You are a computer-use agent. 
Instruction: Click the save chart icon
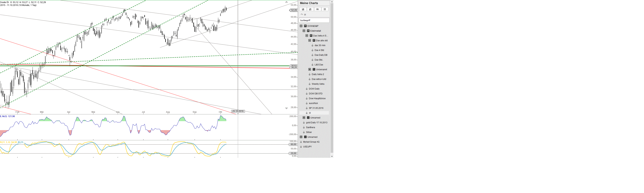pos(303,9)
